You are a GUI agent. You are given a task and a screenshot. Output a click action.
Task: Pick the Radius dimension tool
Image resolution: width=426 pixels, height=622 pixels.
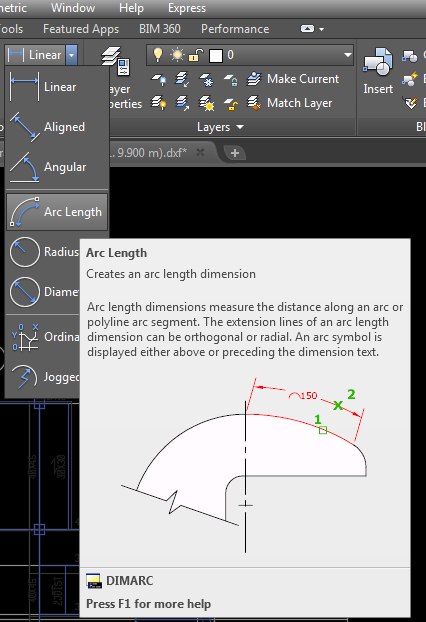[x=43, y=251]
